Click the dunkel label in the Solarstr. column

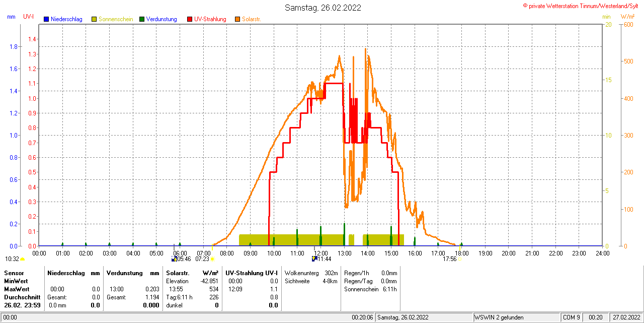(x=175, y=305)
